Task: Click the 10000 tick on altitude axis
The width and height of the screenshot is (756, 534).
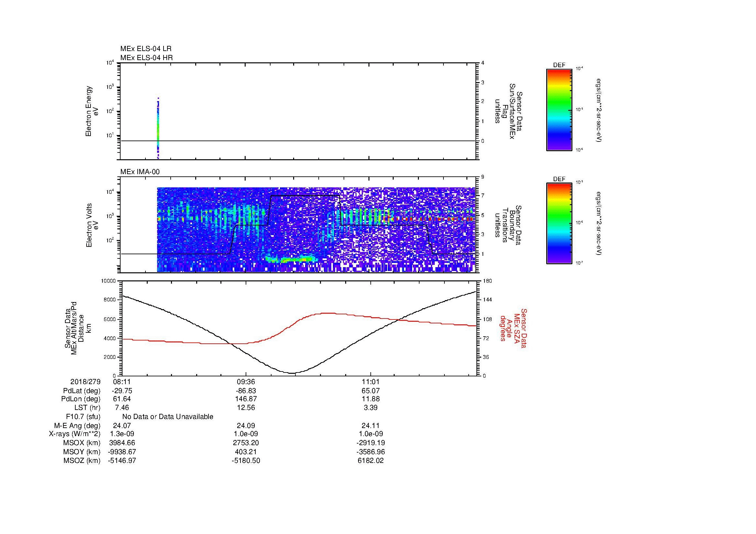Action: click(x=108, y=281)
